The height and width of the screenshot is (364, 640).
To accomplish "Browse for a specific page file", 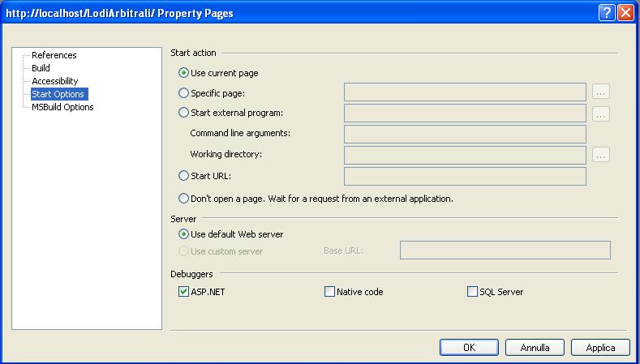I will click(601, 92).
